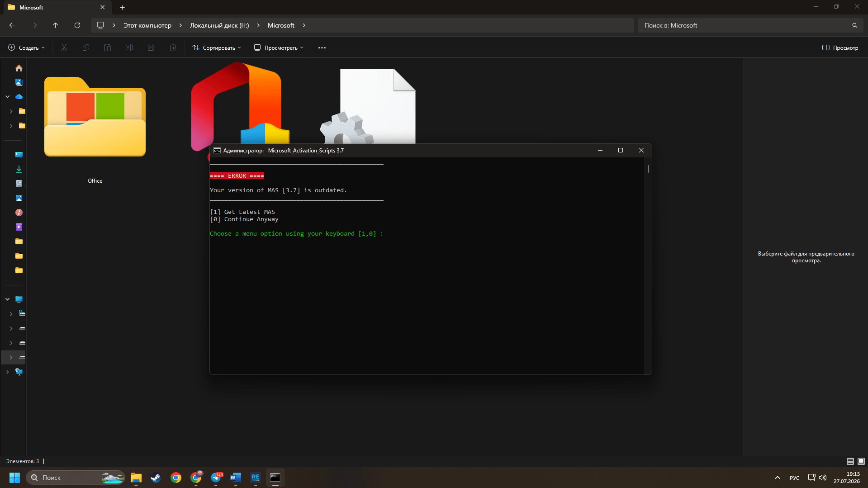The image size is (868, 488).
Task: Open the Создать dropdown
Action: [x=27, y=47]
